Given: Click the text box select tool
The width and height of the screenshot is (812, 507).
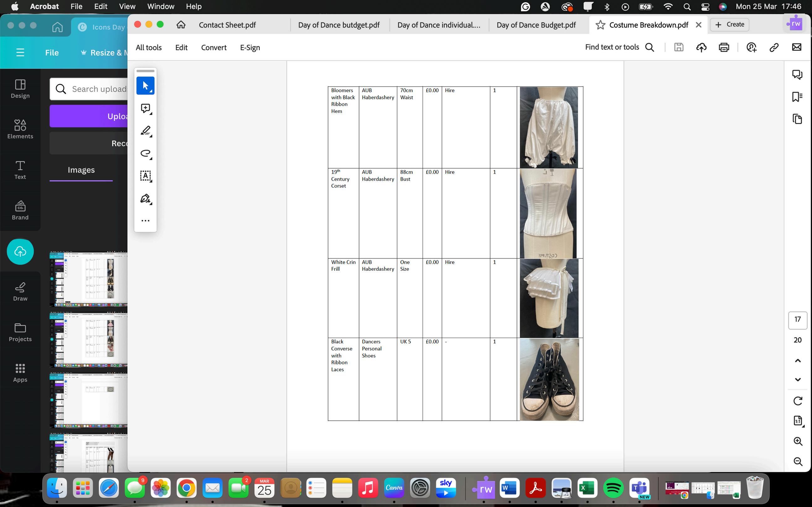Looking at the screenshot, I should 145,176.
